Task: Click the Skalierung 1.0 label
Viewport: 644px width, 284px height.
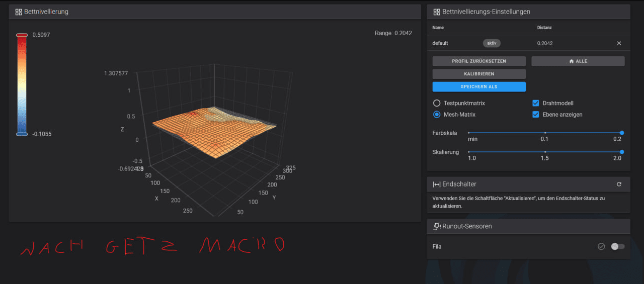Action: pos(472,158)
